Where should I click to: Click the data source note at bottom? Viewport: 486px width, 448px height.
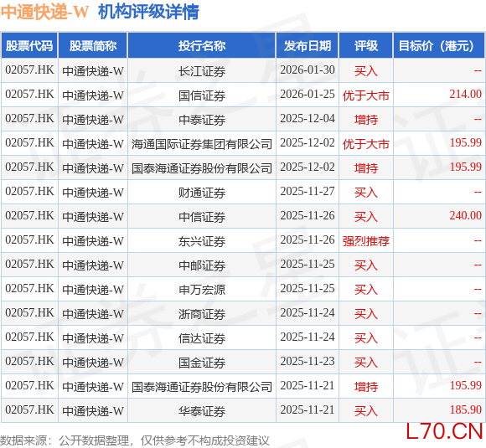[x=135, y=440]
